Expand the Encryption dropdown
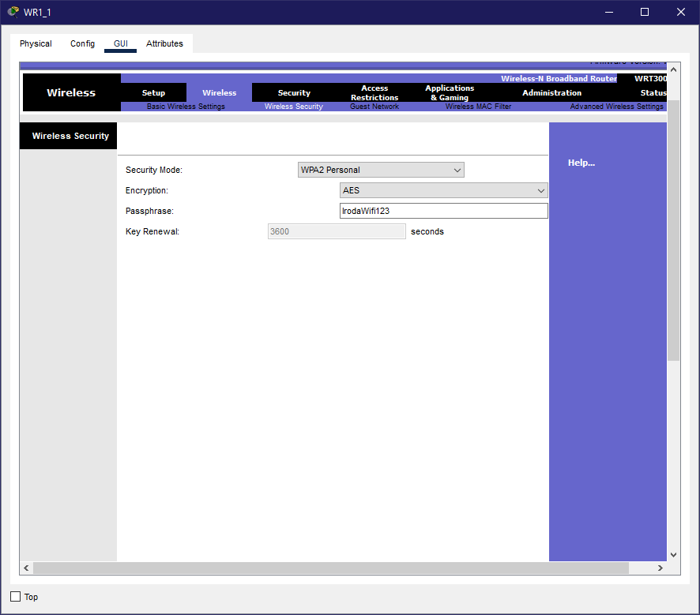Screen dimensions: 700x615 pyautogui.click(x=443, y=190)
